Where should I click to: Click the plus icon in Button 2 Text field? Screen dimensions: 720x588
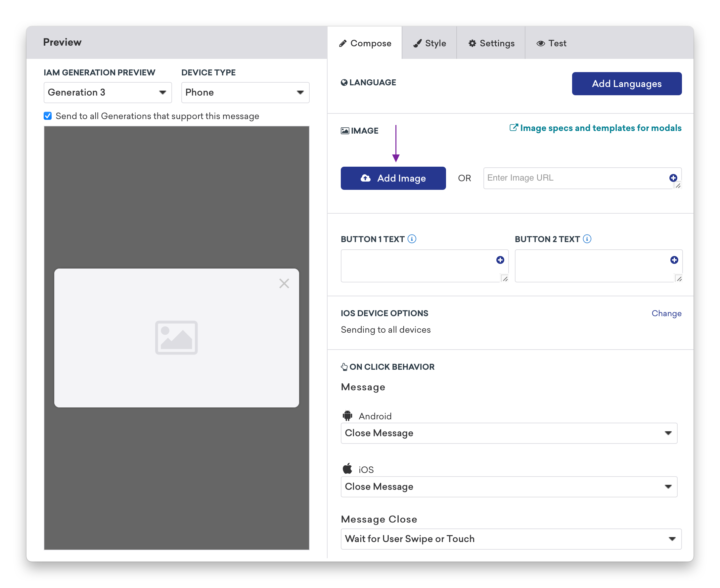pos(674,260)
